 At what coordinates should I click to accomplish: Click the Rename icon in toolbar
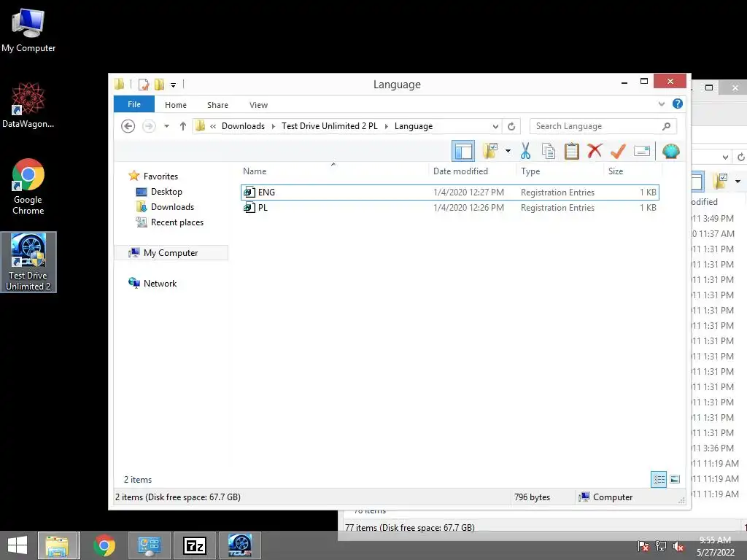[642, 151]
